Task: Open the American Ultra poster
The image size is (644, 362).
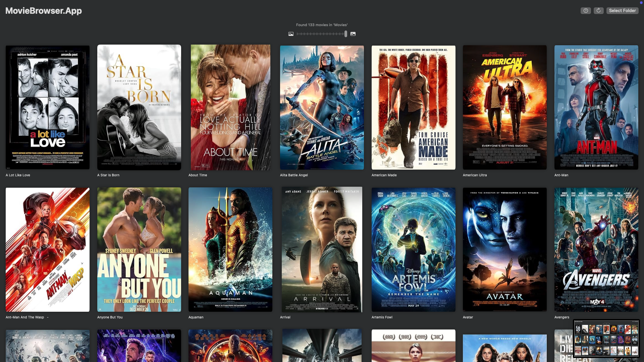Action: (505, 107)
